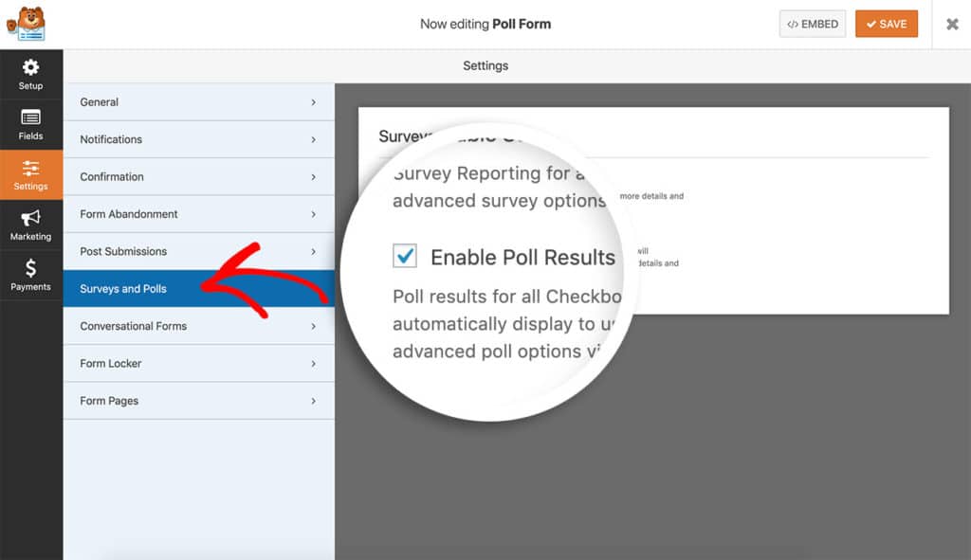Click the Save button
Image resolution: width=971 pixels, height=560 pixels.
click(887, 24)
